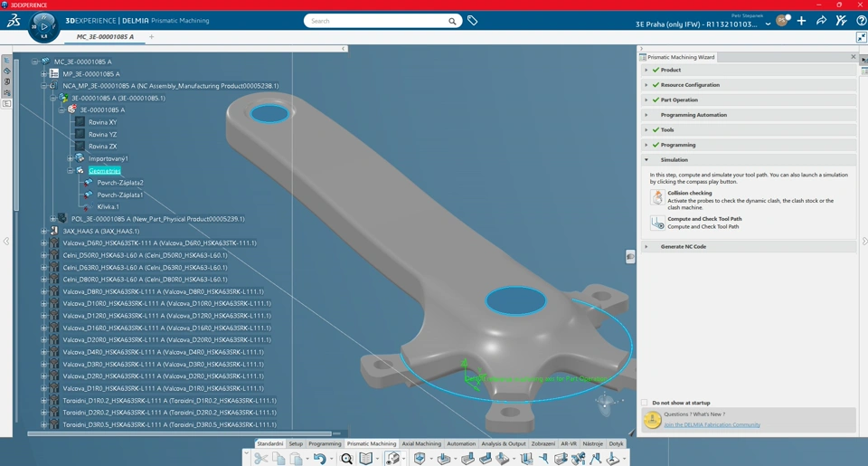Click the plus Add icon in top bar
This screenshot has width=868, height=466.
(x=802, y=21)
